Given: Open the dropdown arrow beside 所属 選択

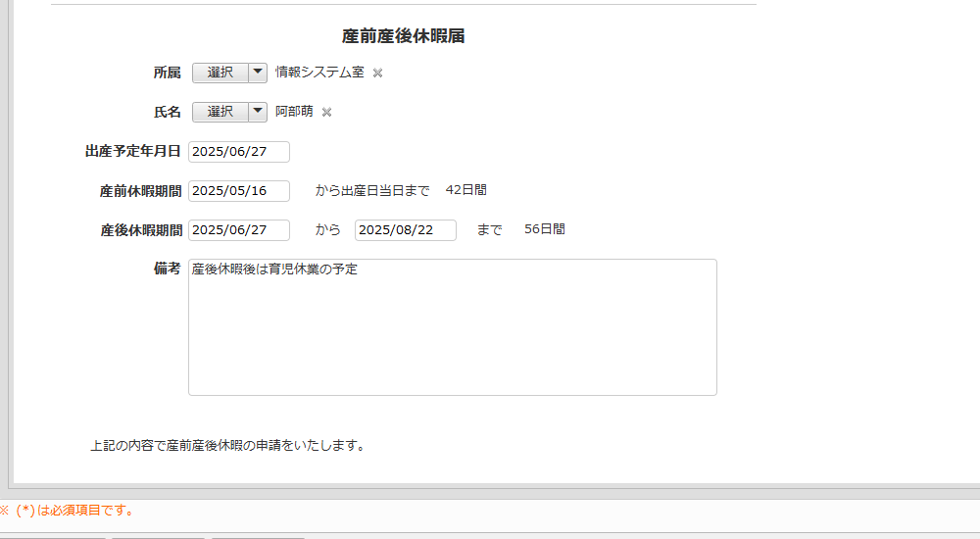Looking at the screenshot, I should tap(258, 73).
